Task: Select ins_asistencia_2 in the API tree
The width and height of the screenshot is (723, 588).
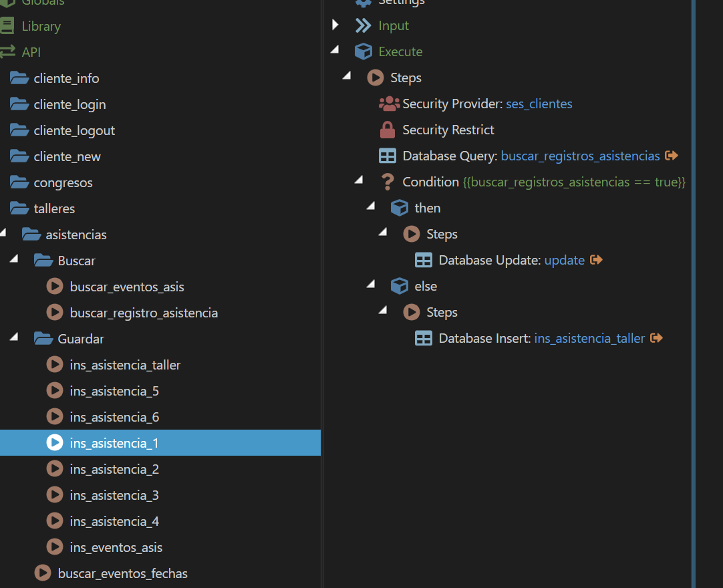Action: [114, 469]
